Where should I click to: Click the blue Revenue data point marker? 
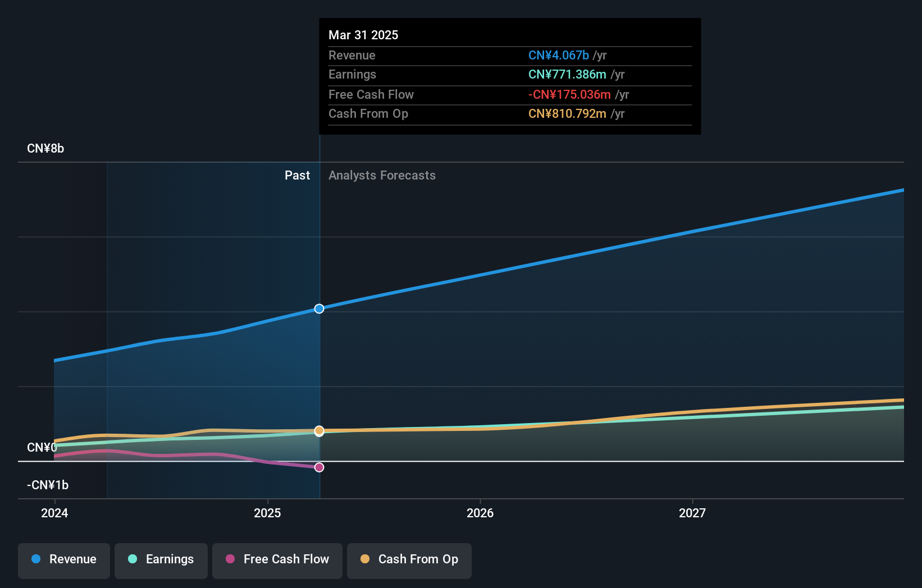click(x=319, y=309)
